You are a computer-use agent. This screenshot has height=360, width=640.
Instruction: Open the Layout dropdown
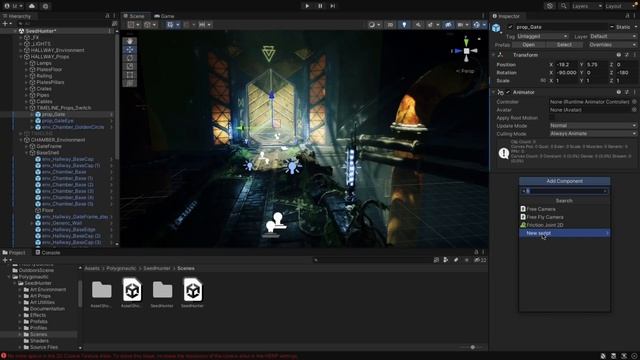(619, 6)
